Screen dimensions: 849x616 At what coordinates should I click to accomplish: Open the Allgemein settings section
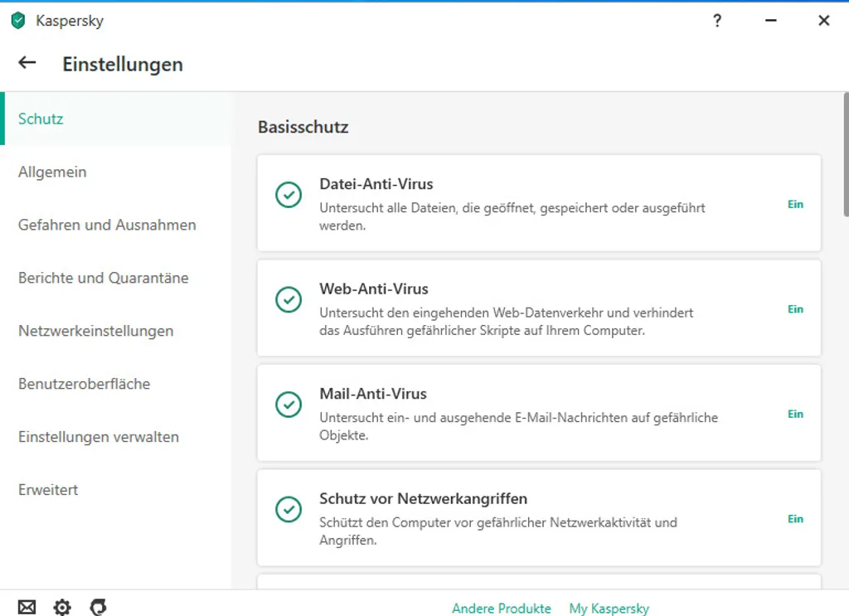[116, 172]
